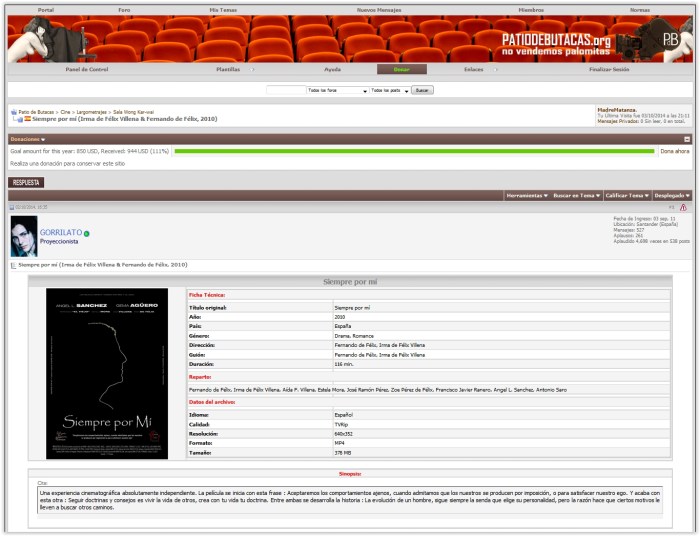The height and width of the screenshot is (536, 700).
Task: Expand the 'Calificar Tema' menu
Action: pos(627,195)
